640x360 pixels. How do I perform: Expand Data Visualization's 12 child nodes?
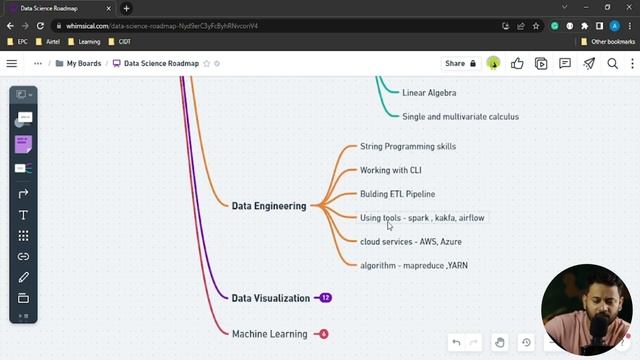coord(325,298)
